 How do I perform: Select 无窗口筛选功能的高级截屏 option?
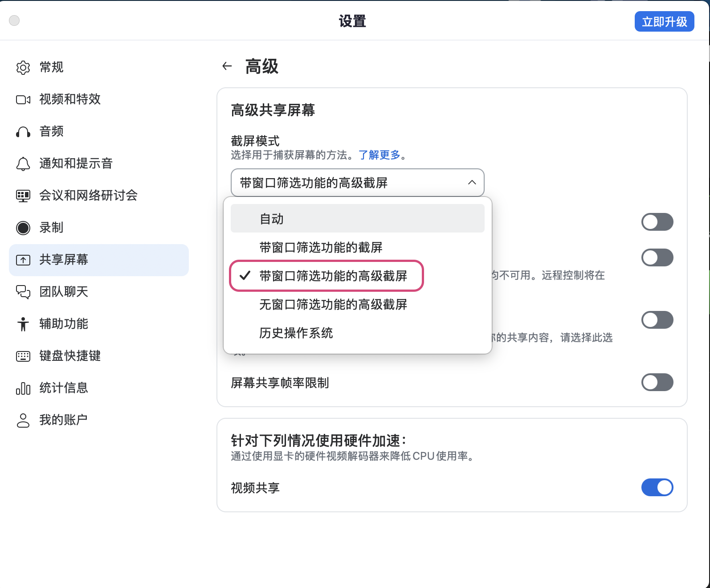(x=333, y=305)
